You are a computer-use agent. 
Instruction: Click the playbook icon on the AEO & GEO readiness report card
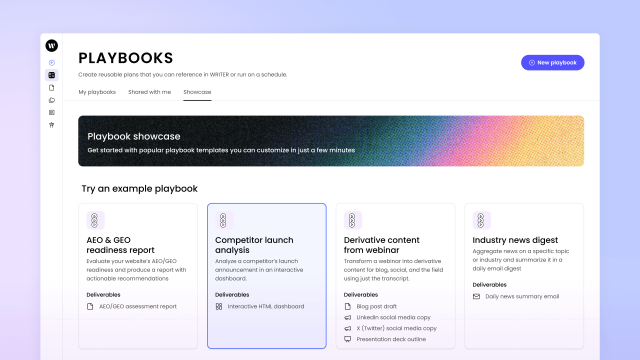(96, 220)
